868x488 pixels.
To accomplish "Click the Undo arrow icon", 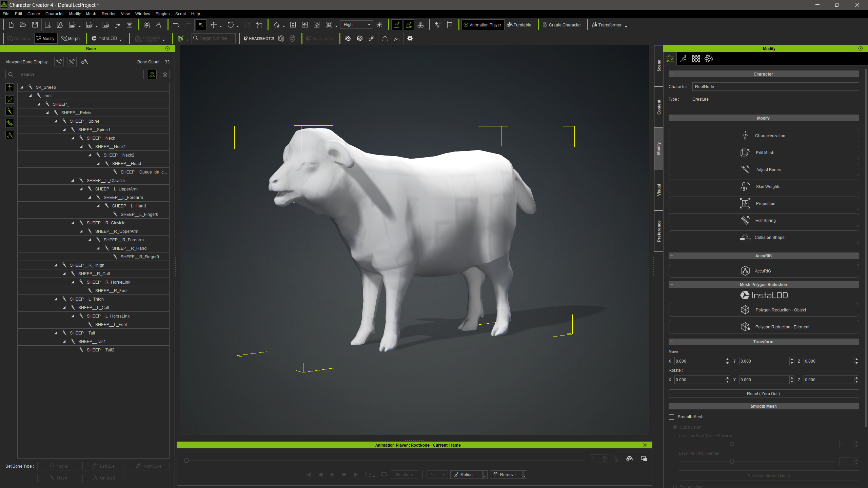I will coord(176,25).
